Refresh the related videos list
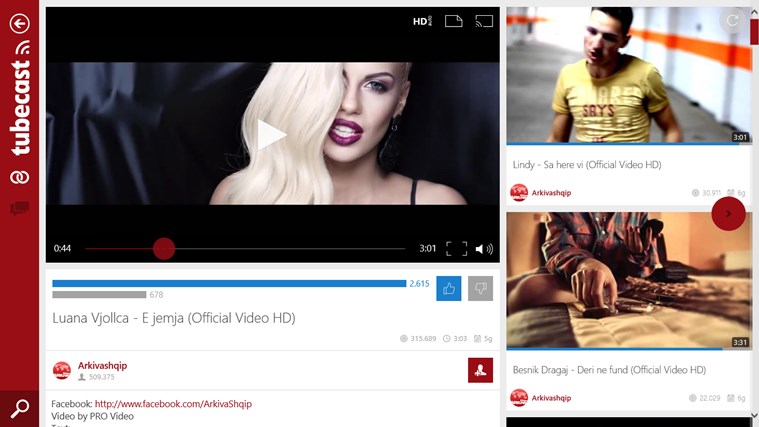Viewport: 759px width, 427px height. click(x=732, y=20)
